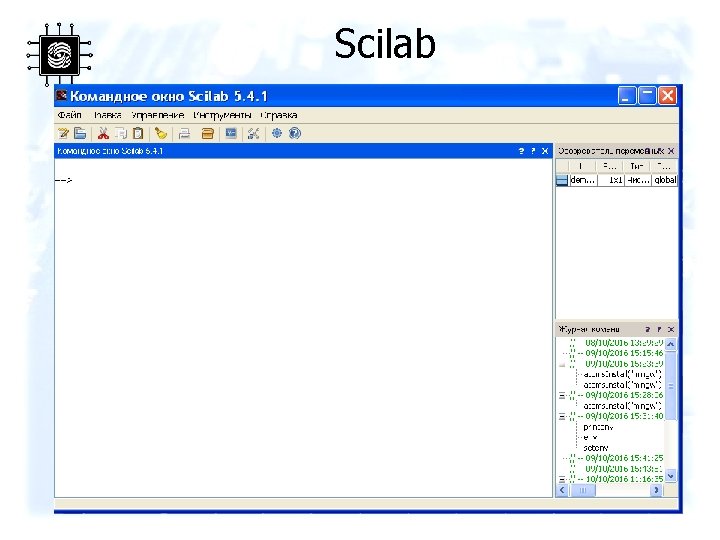The width and height of the screenshot is (720, 540).
Task: Click up arrow of history vertical scrollbar
Action: click(x=671, y=344)
